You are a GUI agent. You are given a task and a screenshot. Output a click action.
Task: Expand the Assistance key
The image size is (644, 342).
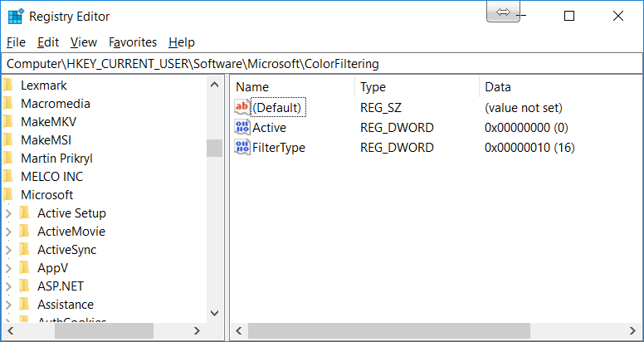tap(8, 305)
